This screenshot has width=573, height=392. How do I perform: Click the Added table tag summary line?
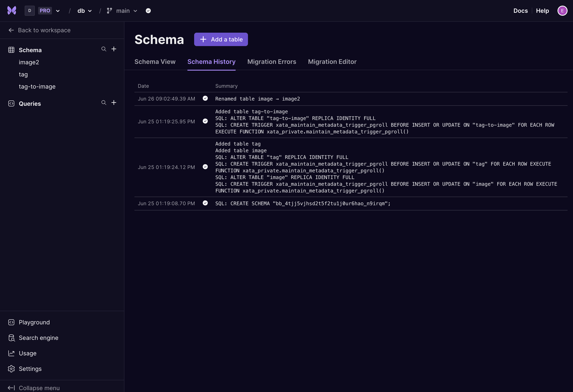point(238,144)
